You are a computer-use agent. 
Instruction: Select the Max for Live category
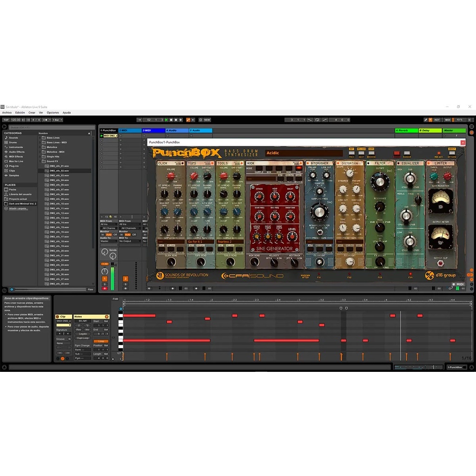[16, 161]
